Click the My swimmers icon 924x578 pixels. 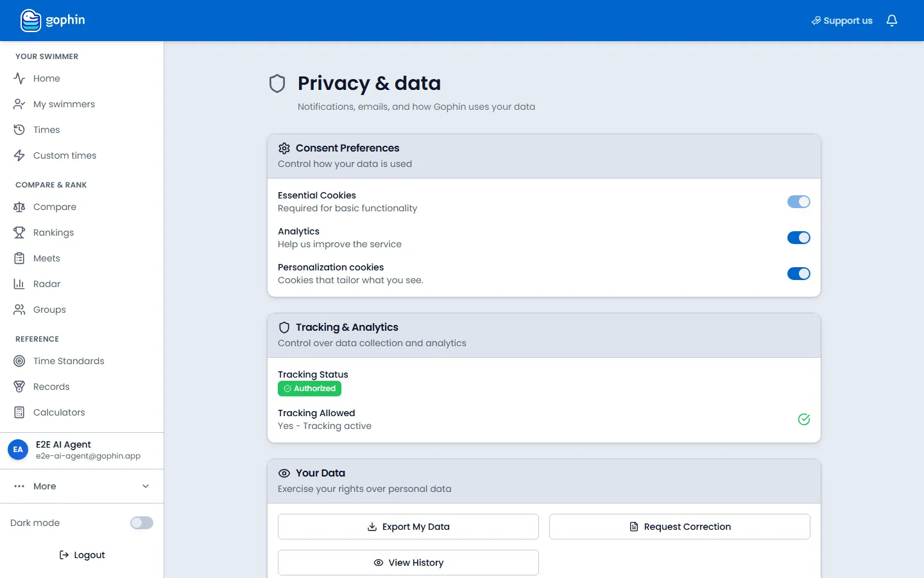coord(19,104)
